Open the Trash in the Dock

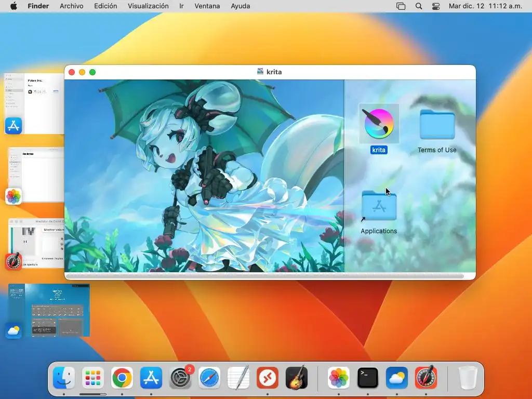[468, 378]
